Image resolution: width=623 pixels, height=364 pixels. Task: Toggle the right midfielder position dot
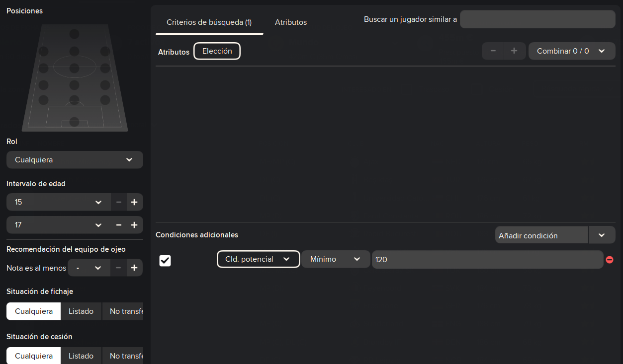105,68
